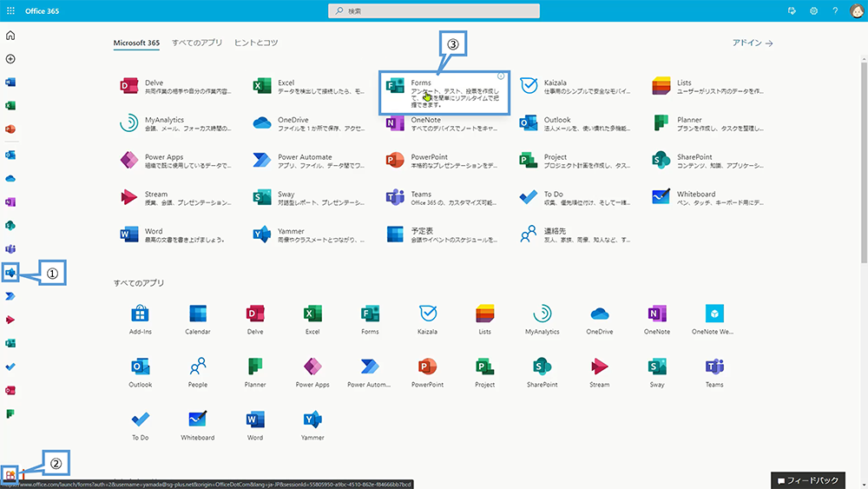The height and width of the screenshot is (489, 868).
Task: Open the user profile avatar
Action: coord(857,10)
